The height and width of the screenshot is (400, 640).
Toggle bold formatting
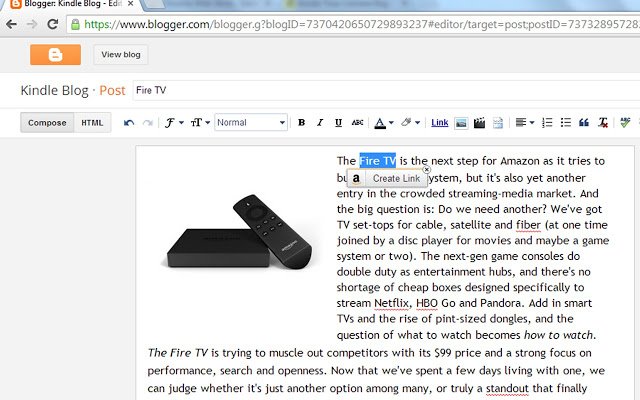[x=302, y=122]
